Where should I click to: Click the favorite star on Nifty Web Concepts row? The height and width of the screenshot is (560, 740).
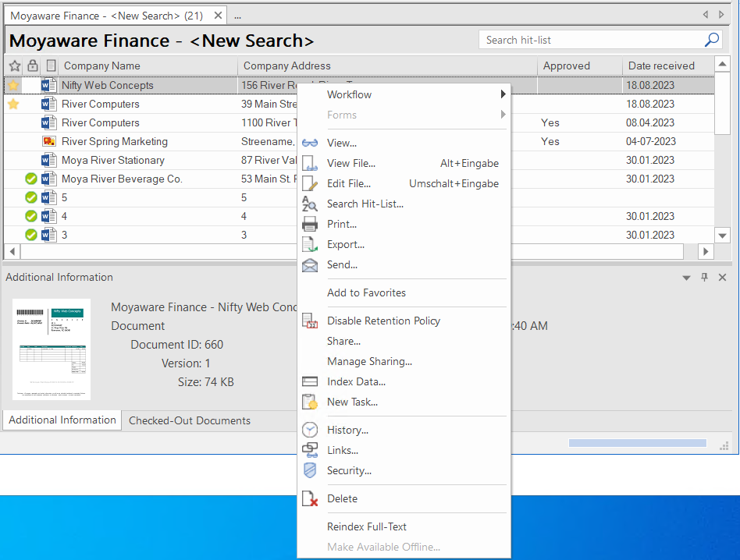(x=13, y=85)
